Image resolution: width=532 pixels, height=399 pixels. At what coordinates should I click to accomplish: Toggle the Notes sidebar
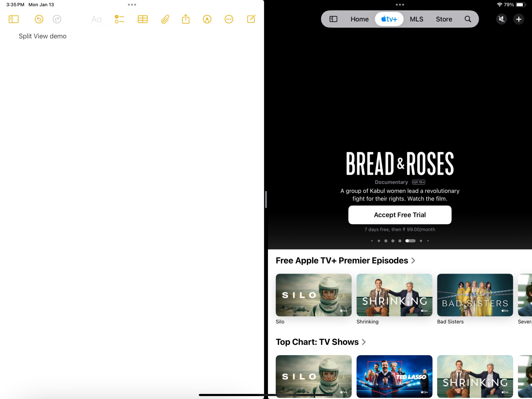coord(14,19)
